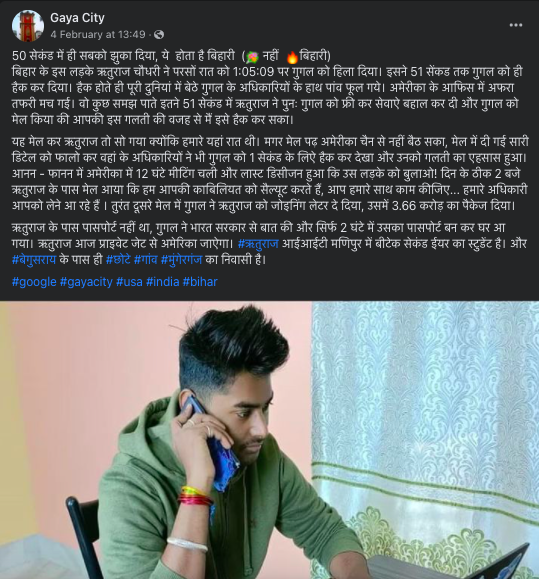Screen dimensions: 539x579
Task: Open the Gaya City profile picture
Action: point(28,26)
